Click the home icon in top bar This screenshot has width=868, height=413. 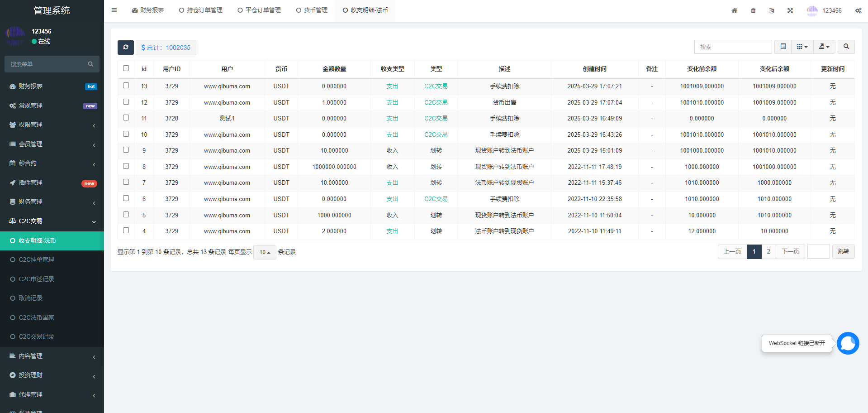click(x=734, y=10)
